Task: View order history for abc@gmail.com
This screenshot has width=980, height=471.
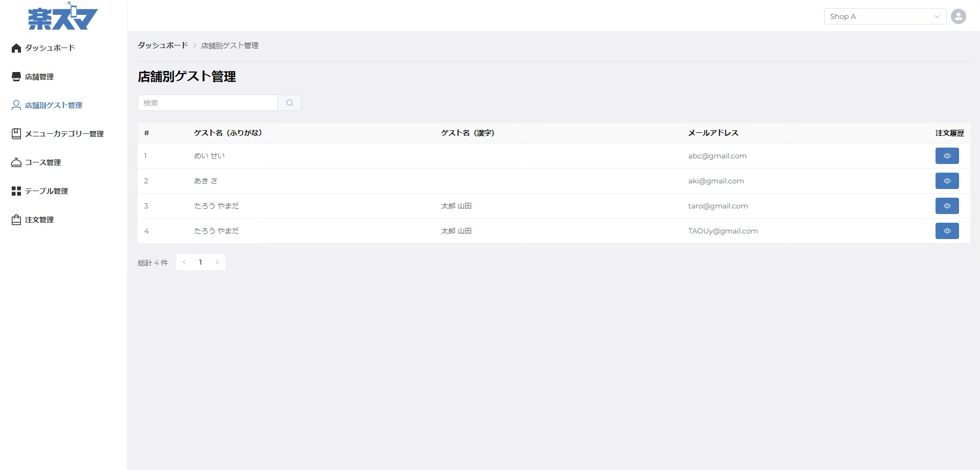Action: pyautogui.click(x=947, y=156)
